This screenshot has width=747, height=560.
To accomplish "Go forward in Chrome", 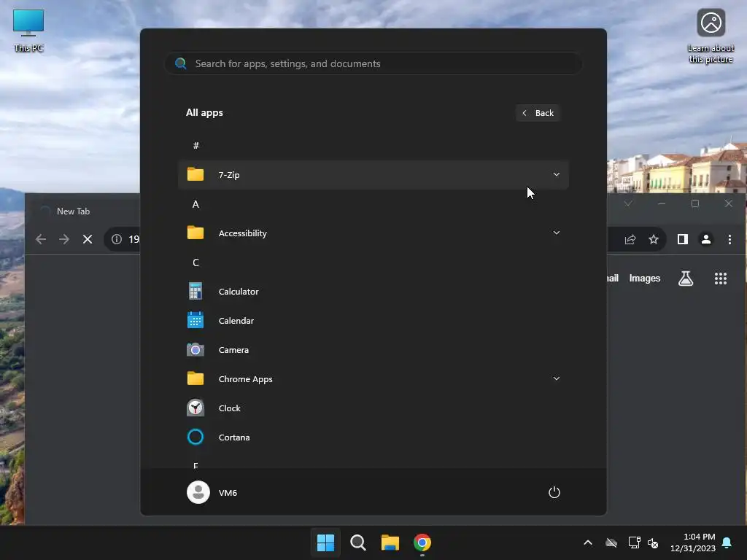I will click(64, 239).
